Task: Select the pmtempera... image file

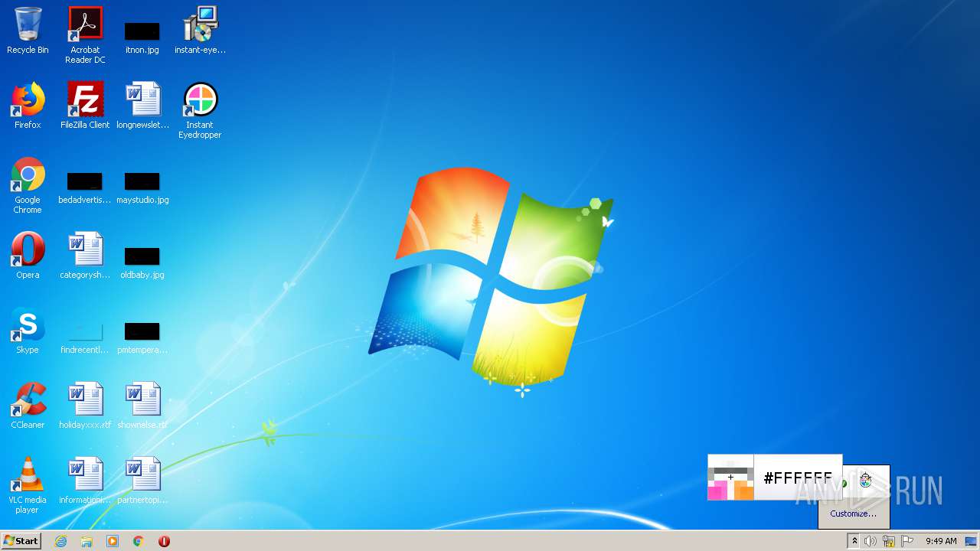Action: pyautogui.click(x=142, y=337)
